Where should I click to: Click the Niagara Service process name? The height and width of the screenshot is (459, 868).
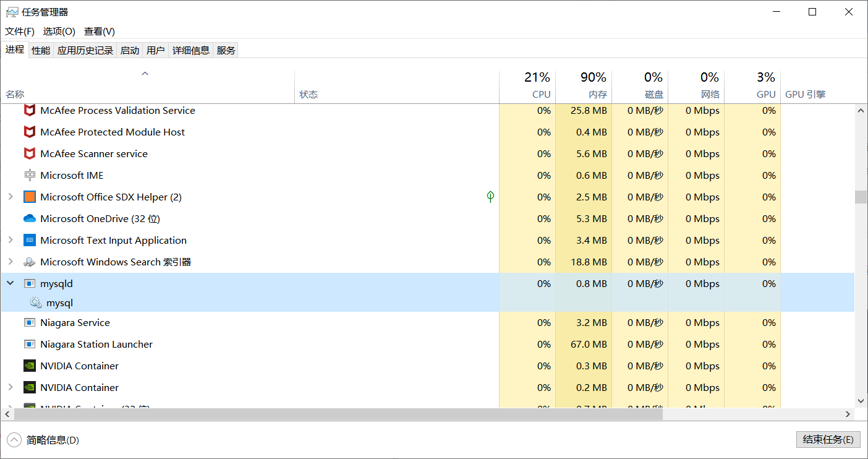(75, 323)
